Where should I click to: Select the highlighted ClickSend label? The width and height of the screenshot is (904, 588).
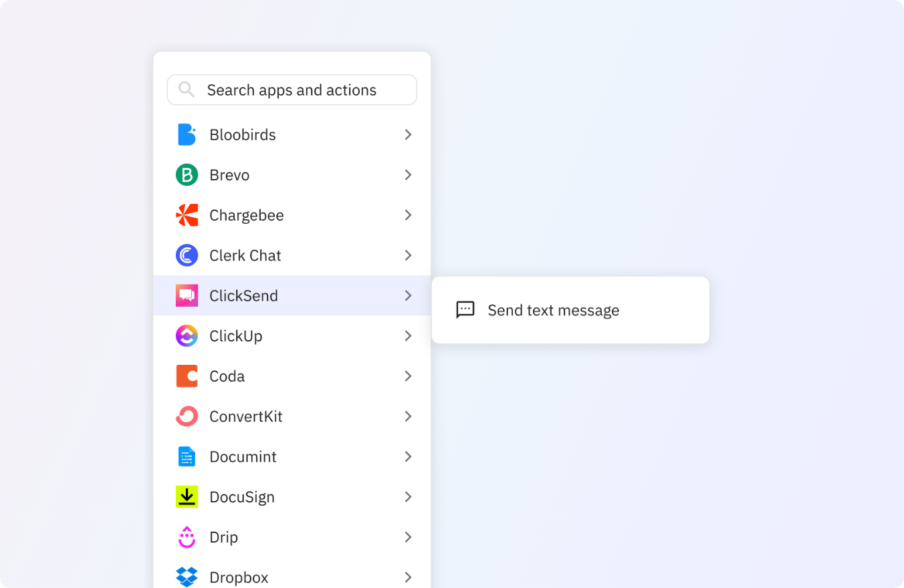coord(243,295)
